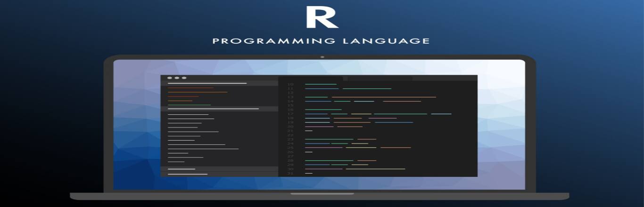Click line number 11 in the gutter
Viewport: 644px width, 207px height.
[290, 88]
